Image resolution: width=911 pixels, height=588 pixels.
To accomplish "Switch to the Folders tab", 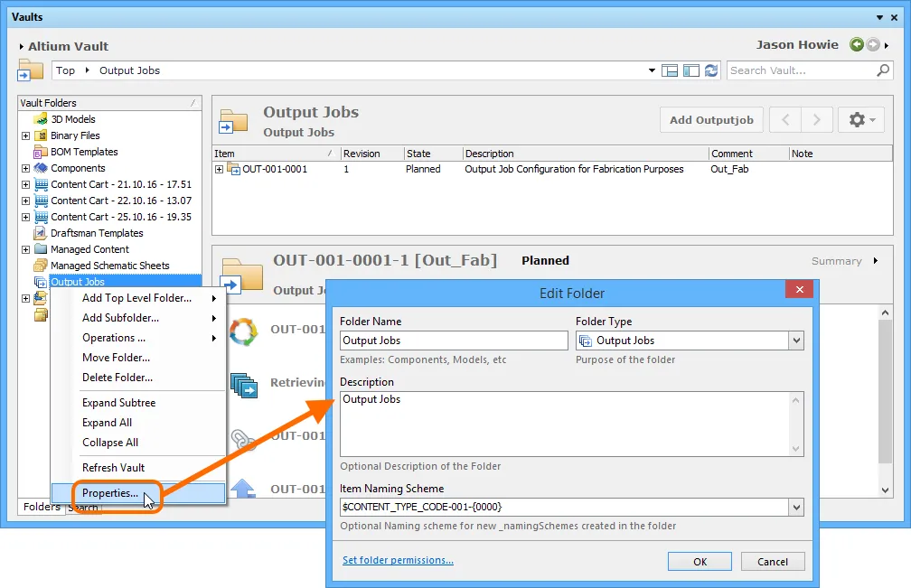I will pos(42,507).
